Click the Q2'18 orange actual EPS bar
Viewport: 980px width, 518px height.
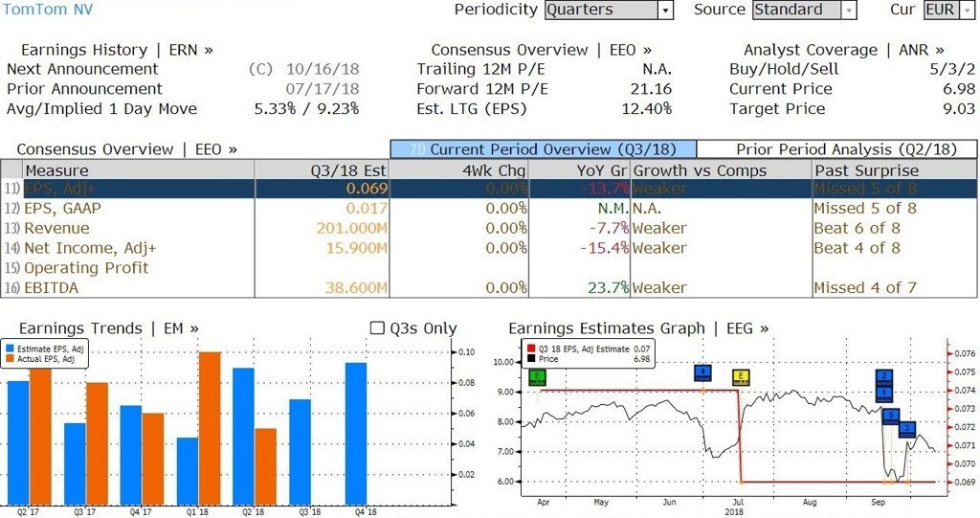click(266, 466)
